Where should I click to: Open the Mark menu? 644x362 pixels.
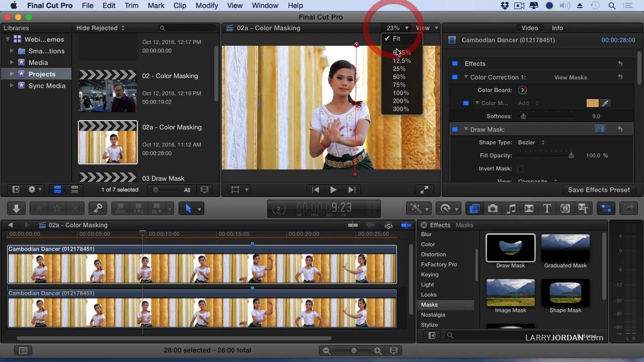(156, 6)
